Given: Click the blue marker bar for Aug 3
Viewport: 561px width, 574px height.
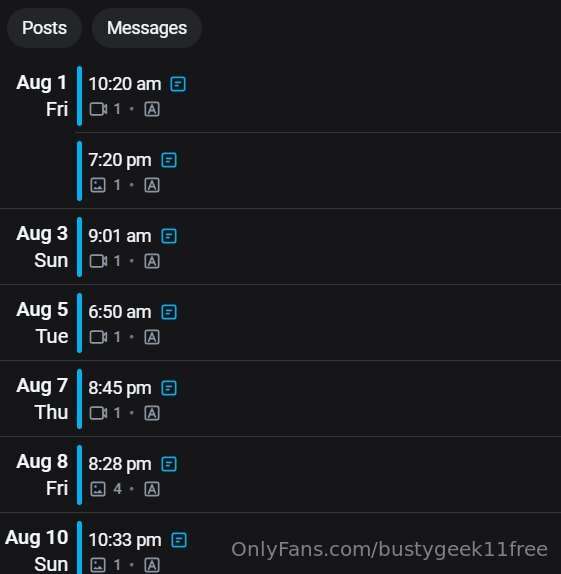Looking at the screenshot, I should (79, 247).
